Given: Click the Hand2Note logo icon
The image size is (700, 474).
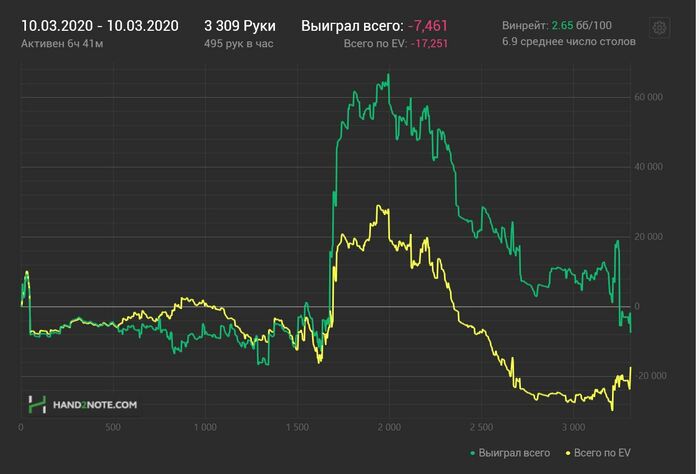Looking at the screenshot, I should click(x=37, y=405).
